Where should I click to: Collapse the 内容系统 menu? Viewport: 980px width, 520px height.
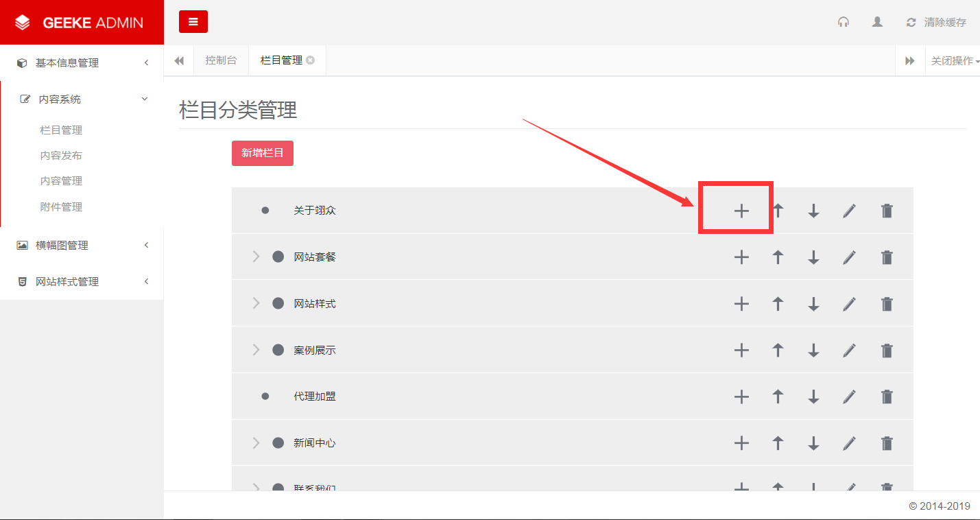pos(82,99)
